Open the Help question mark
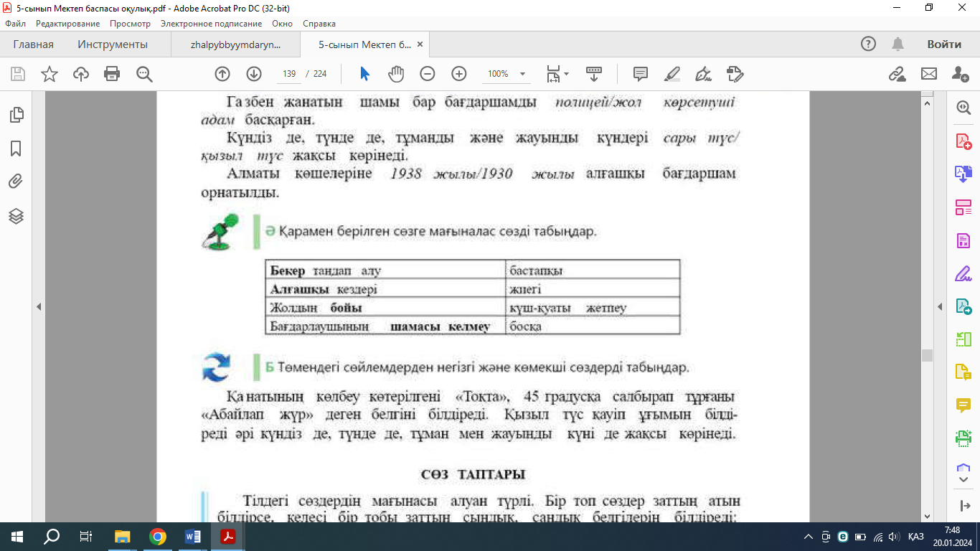980x551 pixels. pyautogui.click(x=869, y=44)
